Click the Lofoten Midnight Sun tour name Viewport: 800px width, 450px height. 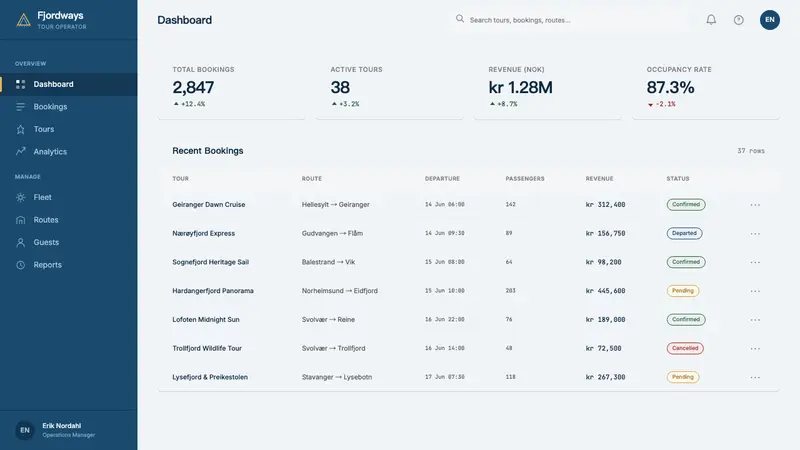coord(206,319)
